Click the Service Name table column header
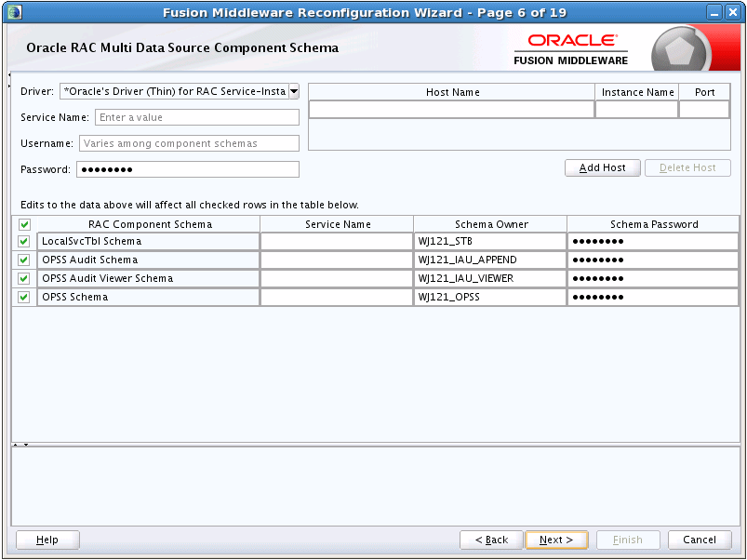This screenshot has width=747, height=560. coord(338,224)
